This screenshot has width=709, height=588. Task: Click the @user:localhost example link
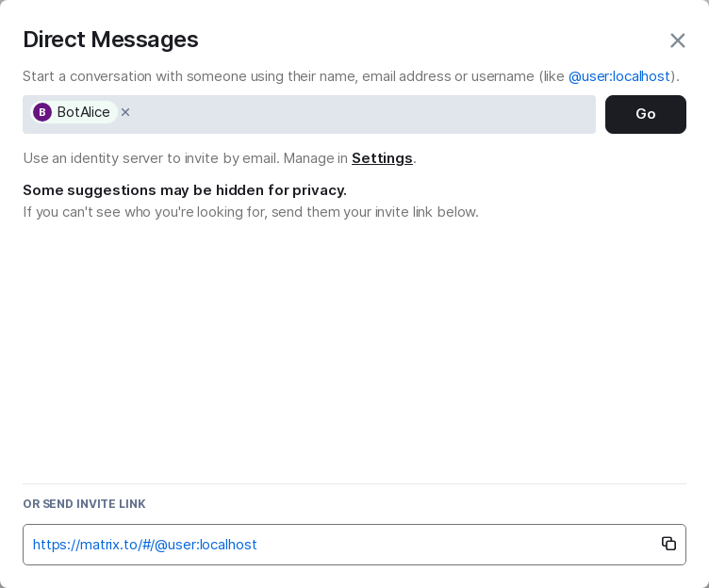pyautogui.click(x=618, y=76)
